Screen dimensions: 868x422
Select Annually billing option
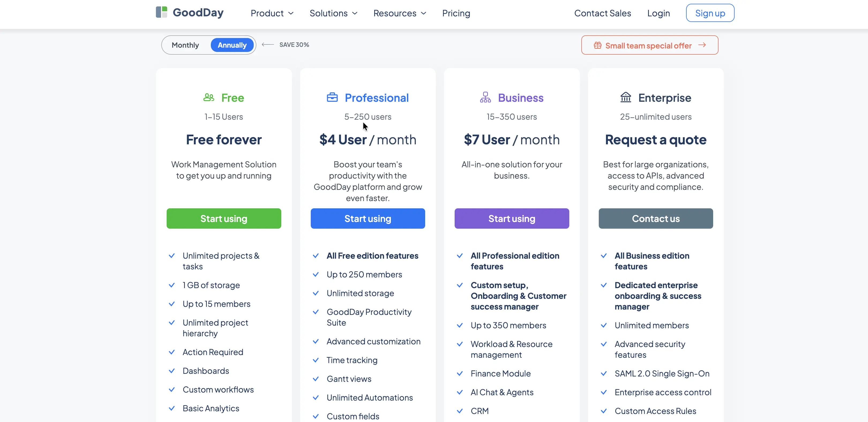(x=232, y=45)
